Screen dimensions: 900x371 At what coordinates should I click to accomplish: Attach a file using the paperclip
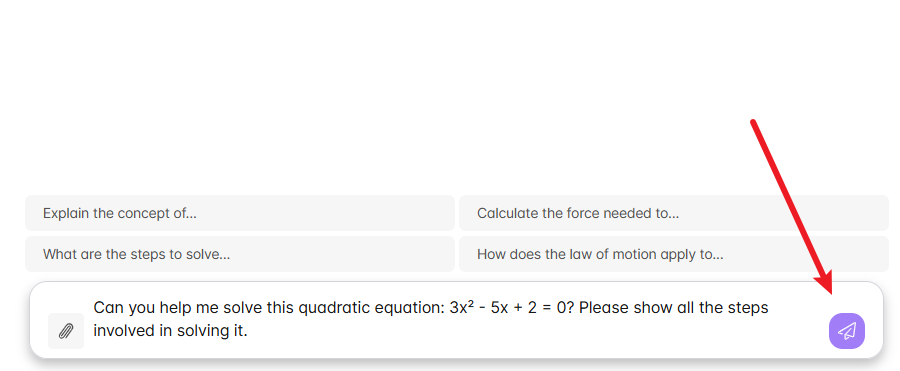click(x=66, y=331)
